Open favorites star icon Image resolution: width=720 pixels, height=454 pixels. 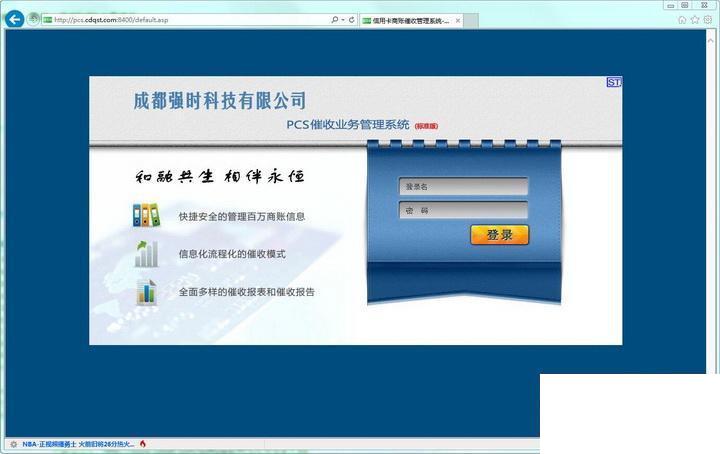695,20
